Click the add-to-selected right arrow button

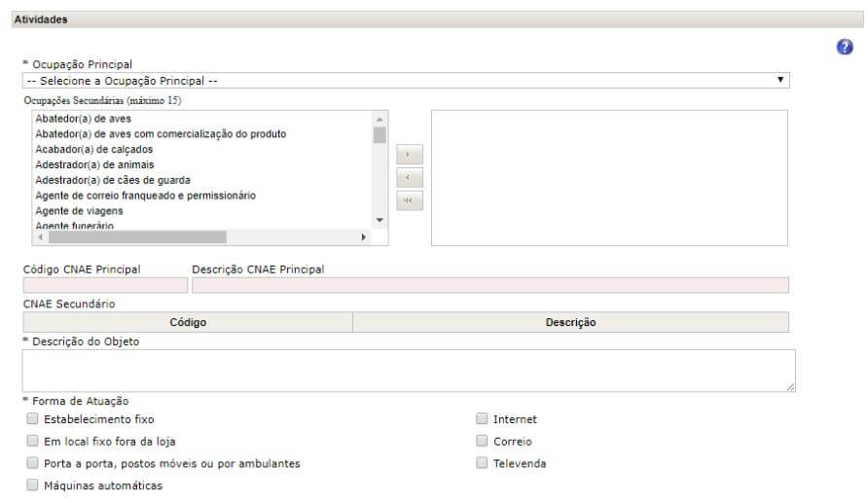[410, 156]
